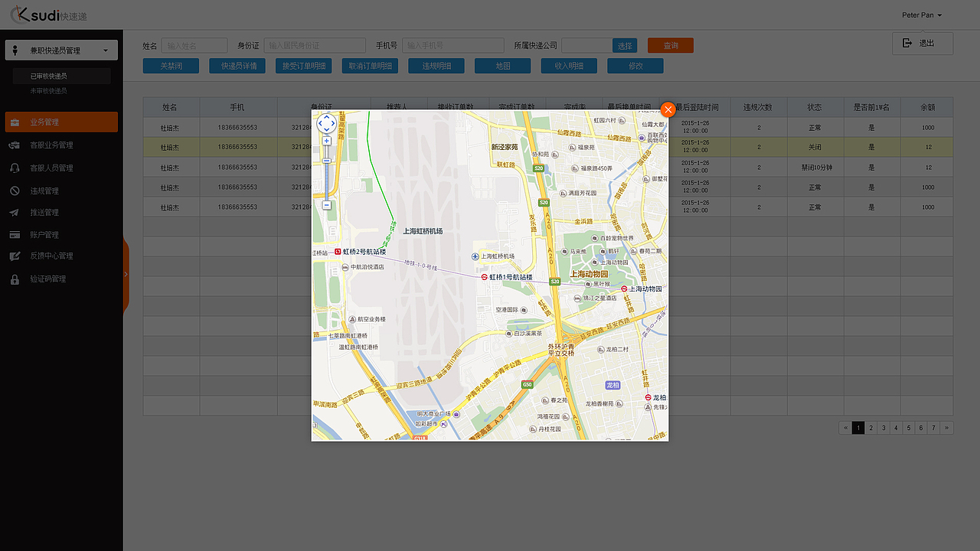Screen dimensions: 980x551
Task: Click the next page » arrow
Action: pos(947,428)
